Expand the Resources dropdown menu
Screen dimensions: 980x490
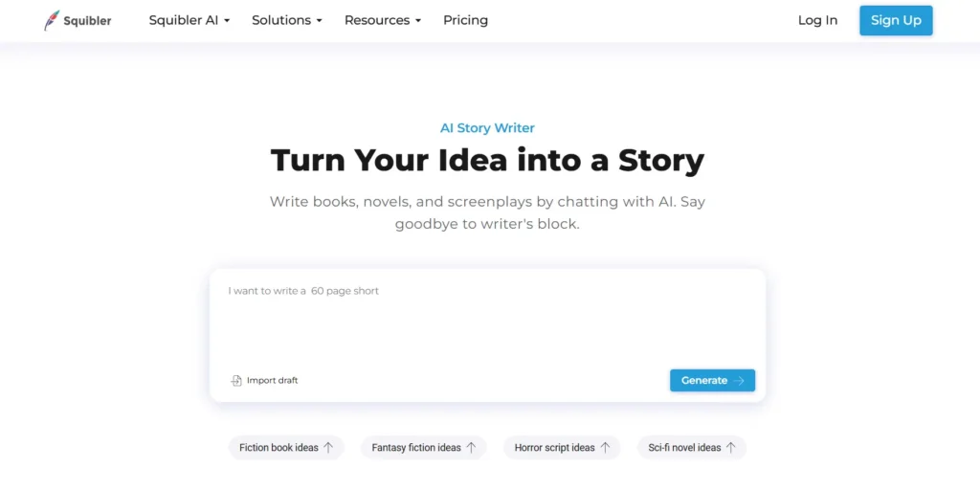pyautogui.click(x=383, y=20)
